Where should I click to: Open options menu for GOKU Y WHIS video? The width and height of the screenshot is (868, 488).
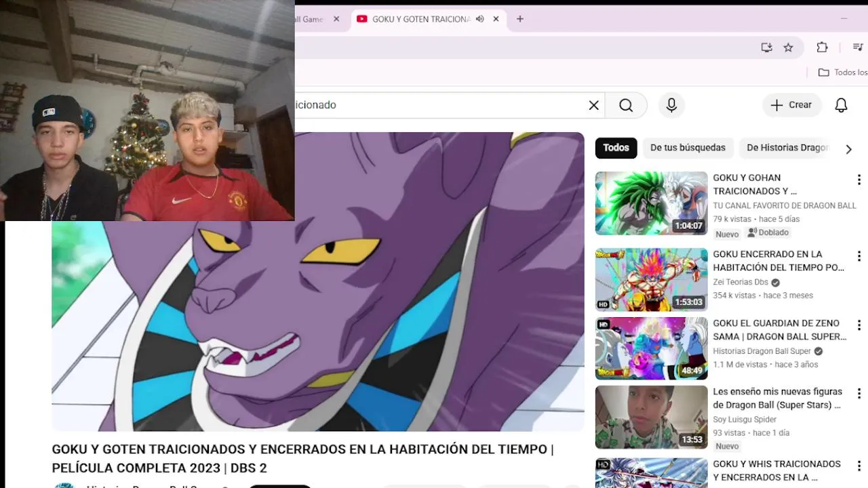point(859,466)
